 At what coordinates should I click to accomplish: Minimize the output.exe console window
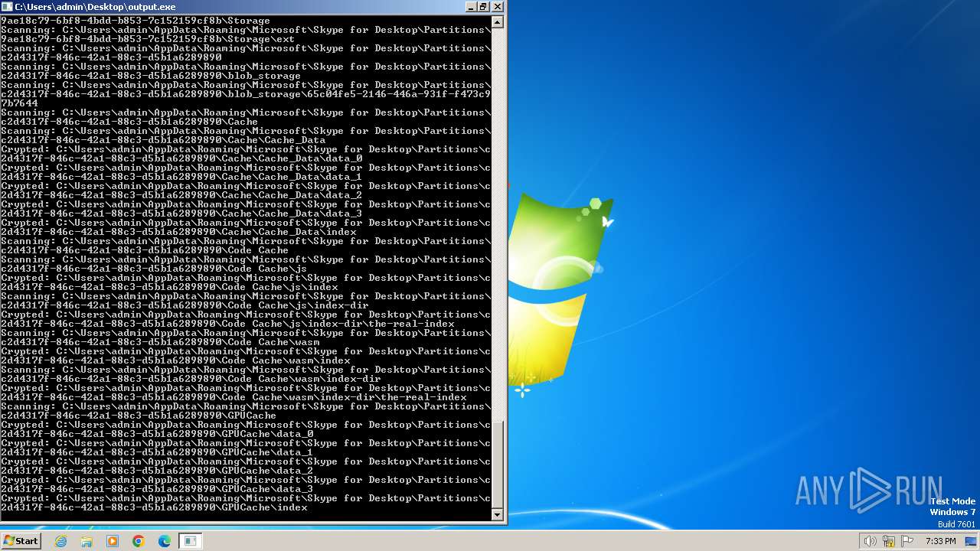470,6
